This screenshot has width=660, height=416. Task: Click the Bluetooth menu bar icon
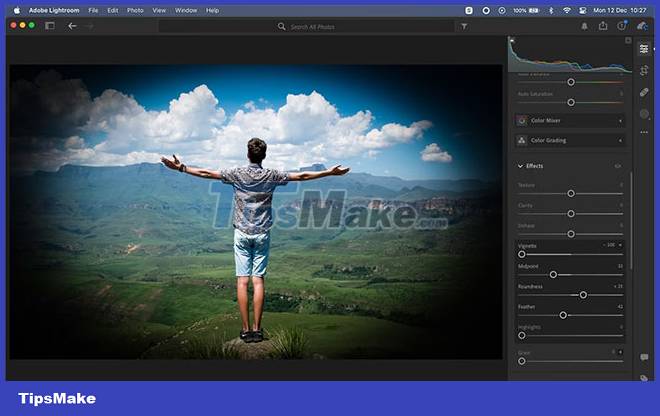[x=551, y=10]
